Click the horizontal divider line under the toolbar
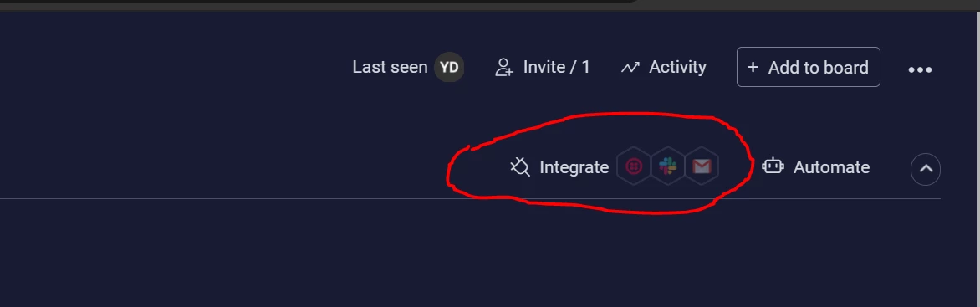Image resolution: width=980 pixels, height=307 pixels. [470, 199]
